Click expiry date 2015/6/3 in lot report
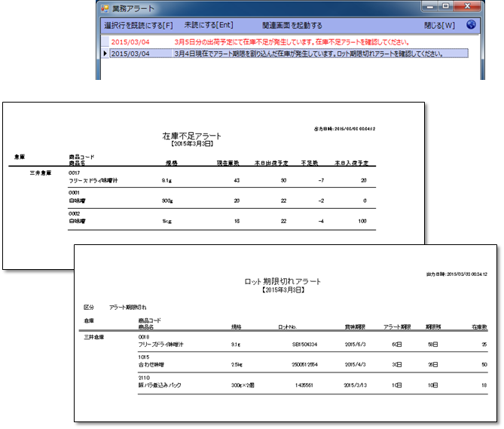 [x=355, y=345]
